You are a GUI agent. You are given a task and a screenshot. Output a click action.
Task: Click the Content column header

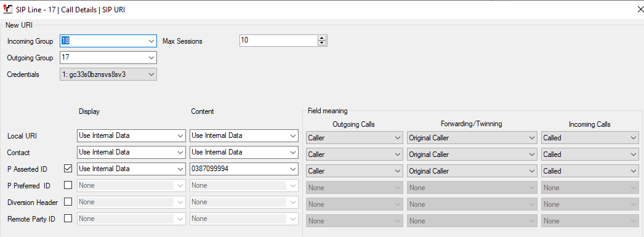click(203, 111)
